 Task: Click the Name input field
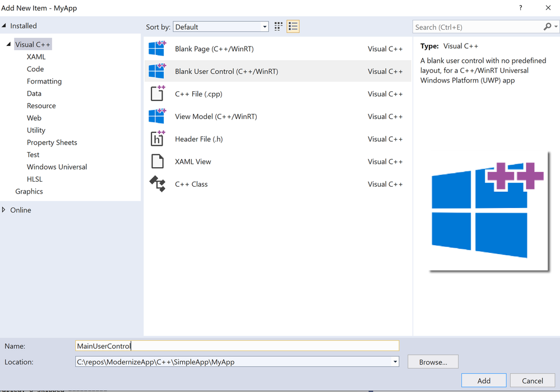pyautogui.click(x=237, y=345)
